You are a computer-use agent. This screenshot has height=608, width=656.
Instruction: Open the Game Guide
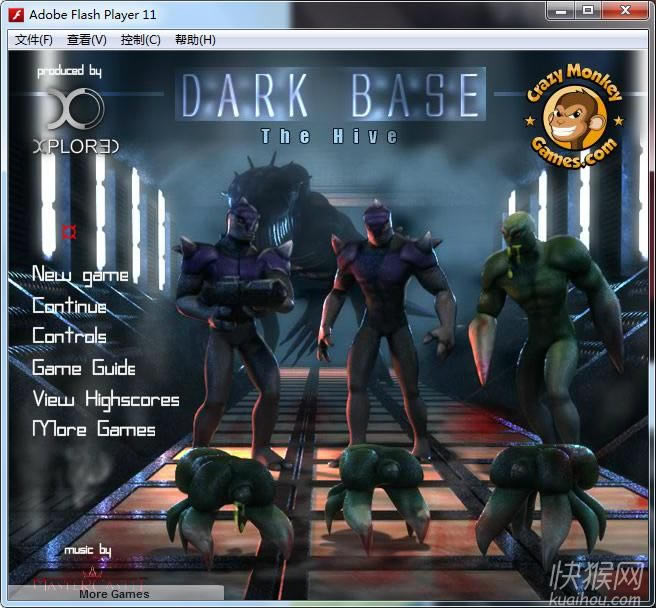point(83,368)
